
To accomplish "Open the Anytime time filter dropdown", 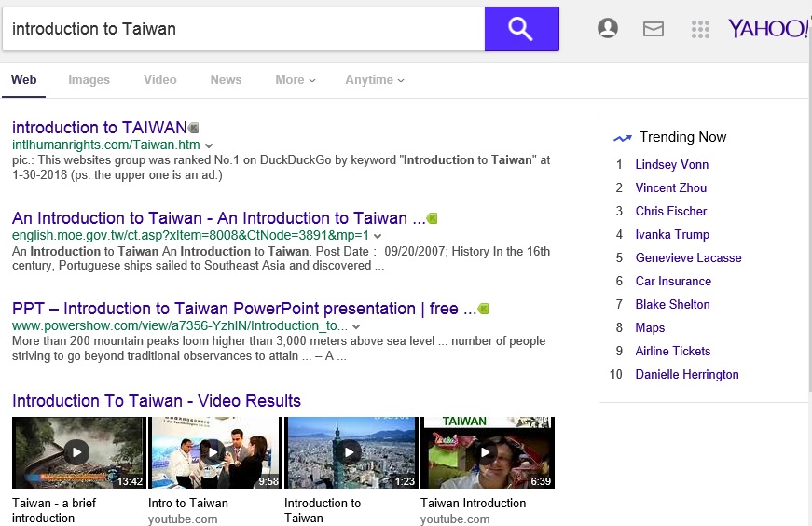I will [375, 80].
